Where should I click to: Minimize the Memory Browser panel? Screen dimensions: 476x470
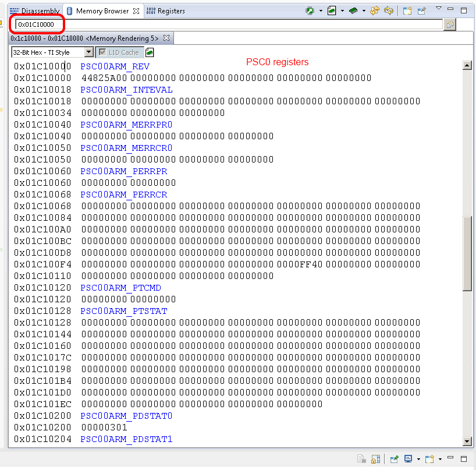pos(450,9)
